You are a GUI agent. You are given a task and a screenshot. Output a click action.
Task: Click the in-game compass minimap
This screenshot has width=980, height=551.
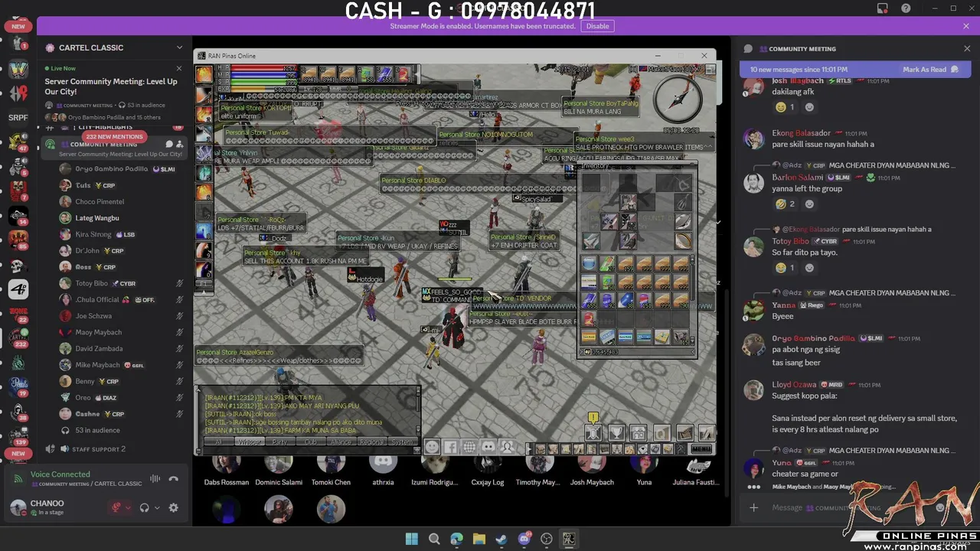[678, 99]
